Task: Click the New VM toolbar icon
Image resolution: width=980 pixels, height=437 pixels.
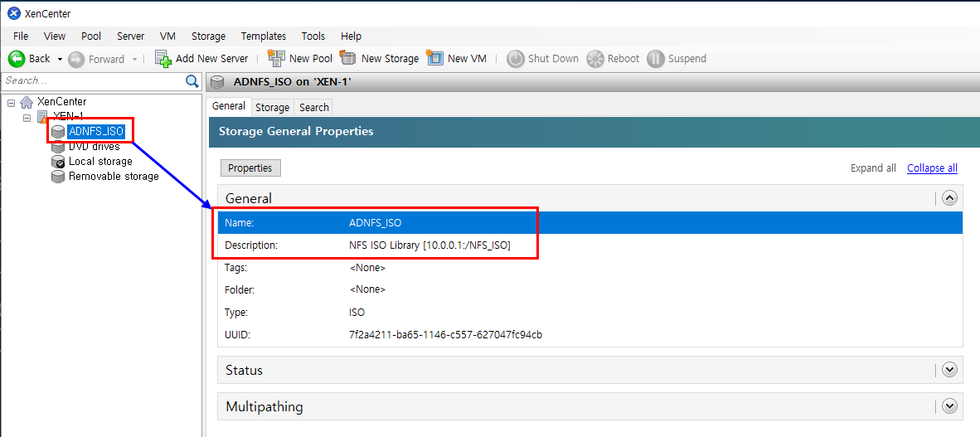Action: (x=434, y=58)
